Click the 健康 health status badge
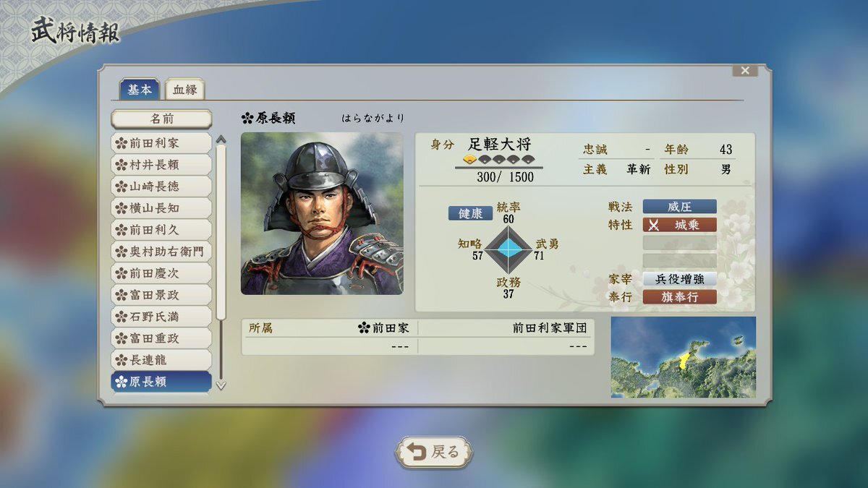 pyautogui.click(x=470, y=214)
